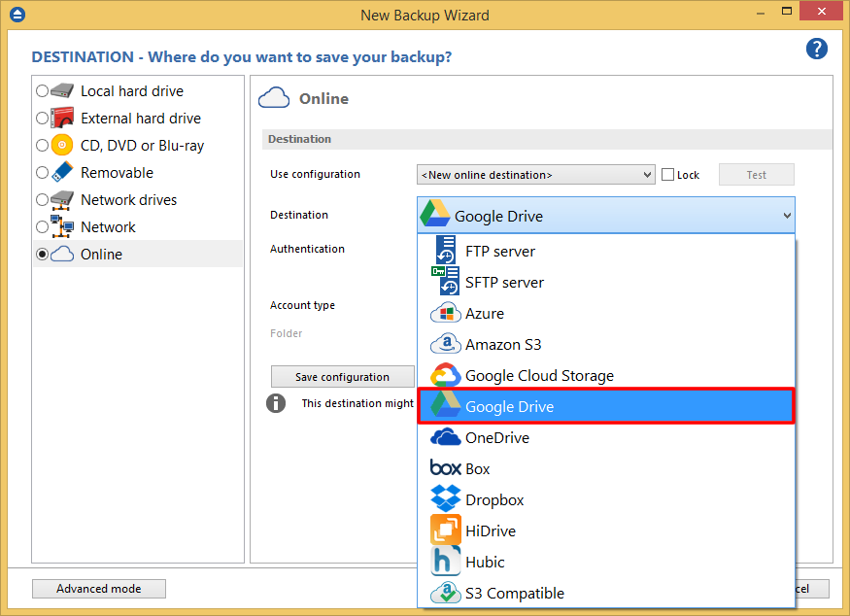850x616 pixels.
Task: Select CD, DVD or Blu-ray destination
Action: [42, 146]
